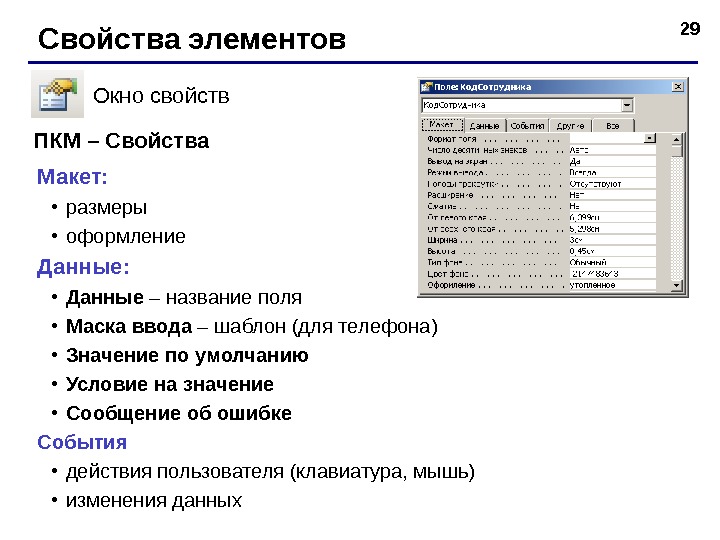The image size is (720, 540).
Task: Click the properties list scrollbar thumb
Action: pyautogui.click(x=676, y=151)
